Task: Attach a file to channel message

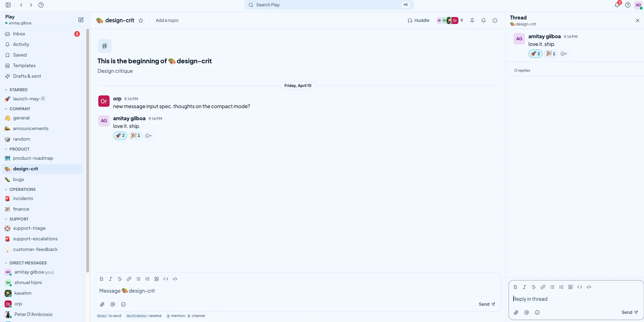Action: coord(102,304)
